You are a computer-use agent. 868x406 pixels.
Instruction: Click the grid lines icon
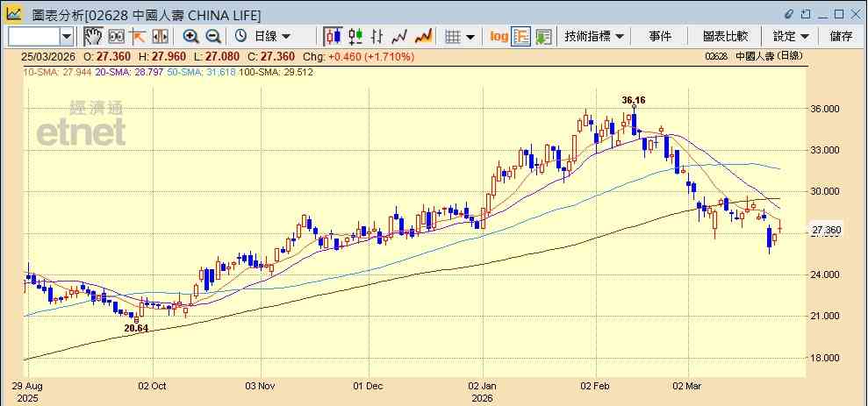453,37
